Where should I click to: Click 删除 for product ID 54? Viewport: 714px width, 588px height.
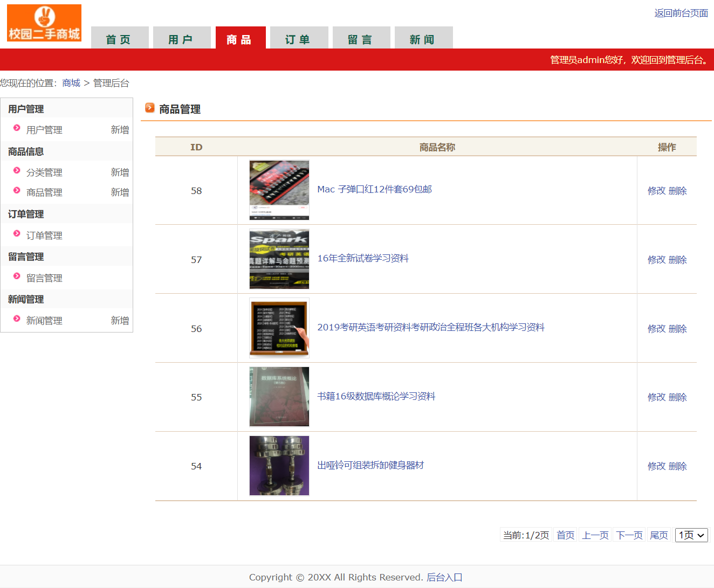[x=678, y=466]
